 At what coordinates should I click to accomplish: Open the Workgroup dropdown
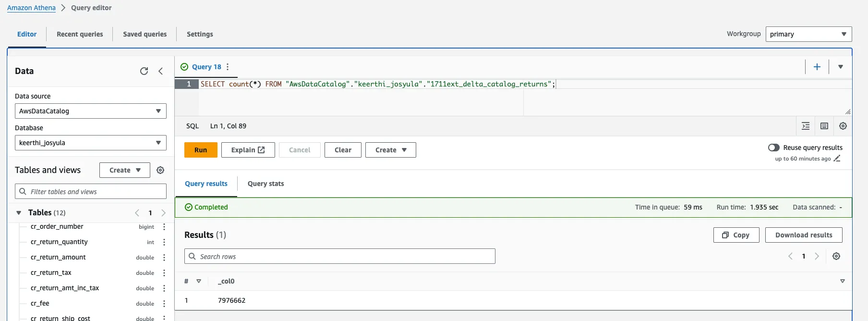coord(808,34)
